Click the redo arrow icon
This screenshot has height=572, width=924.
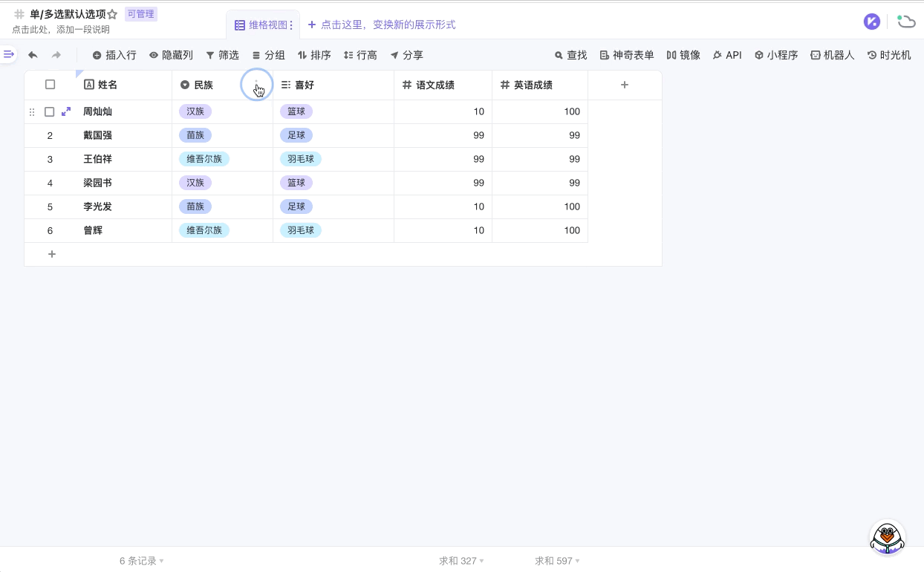coord(56,55)
